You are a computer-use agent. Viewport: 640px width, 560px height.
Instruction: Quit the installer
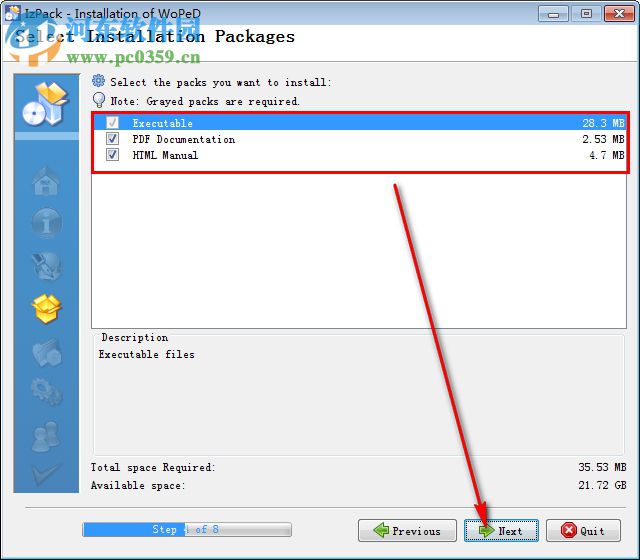click(583, 531)
